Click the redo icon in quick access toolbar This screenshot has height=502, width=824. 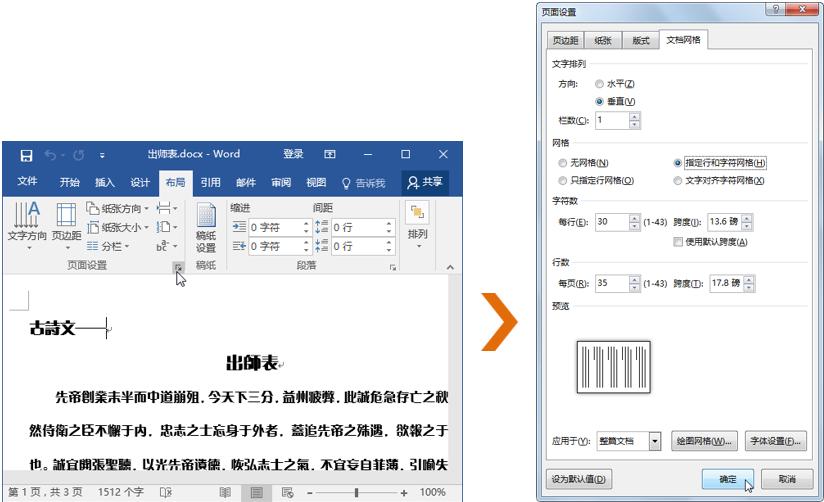(79, 155)
